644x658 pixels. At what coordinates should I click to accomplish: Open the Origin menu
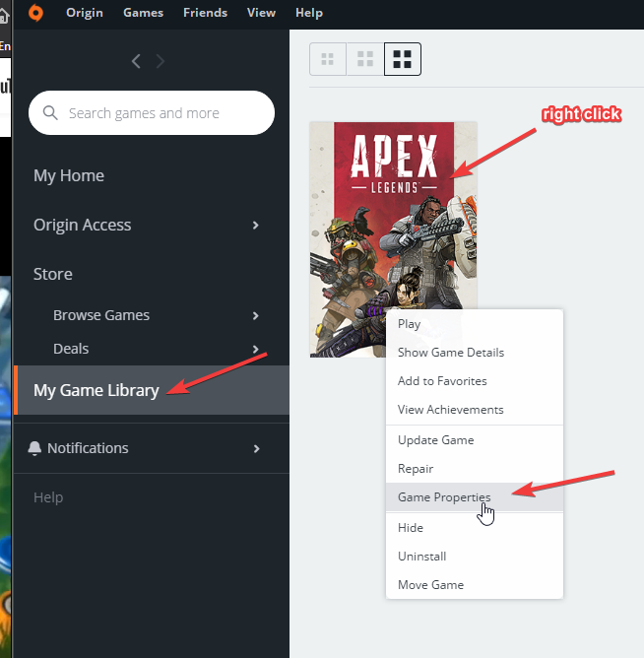85,13
